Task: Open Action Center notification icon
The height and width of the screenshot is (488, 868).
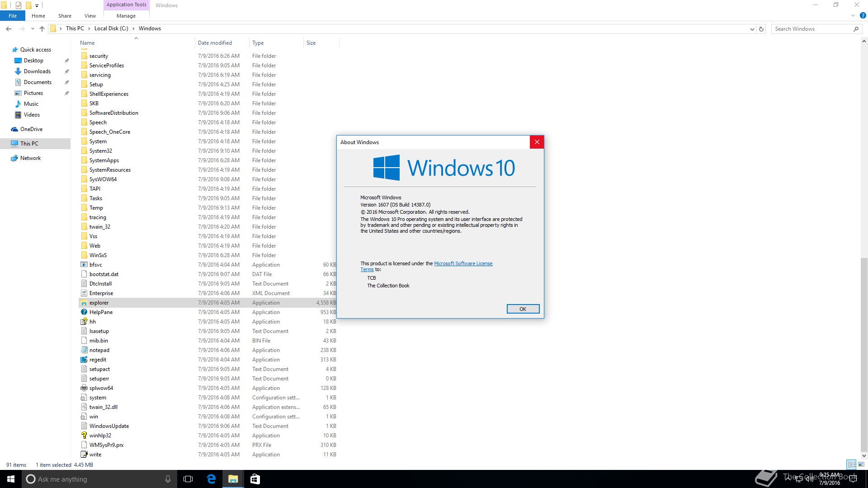Action: pos(853,479)
